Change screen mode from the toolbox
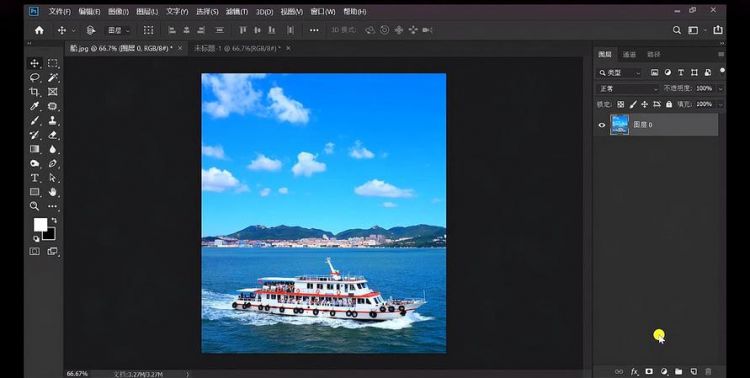Screen dimensions: 750x378 pyautogui.click(x=53, y=251)
